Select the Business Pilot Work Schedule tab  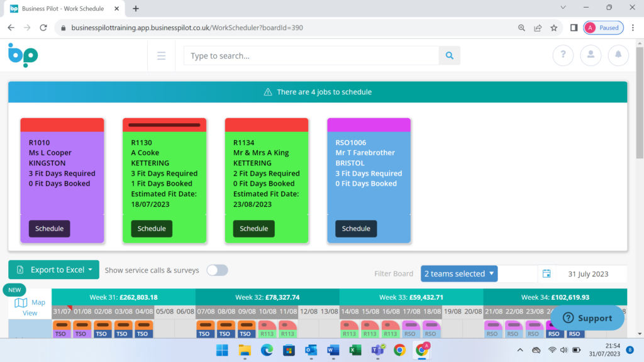(x=63, y=9)
